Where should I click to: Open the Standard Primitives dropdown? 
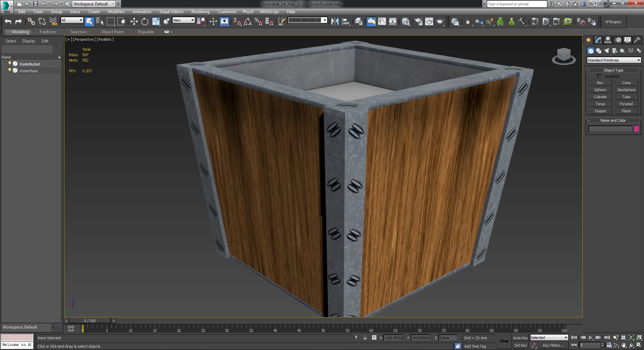(x=614, y=60)
